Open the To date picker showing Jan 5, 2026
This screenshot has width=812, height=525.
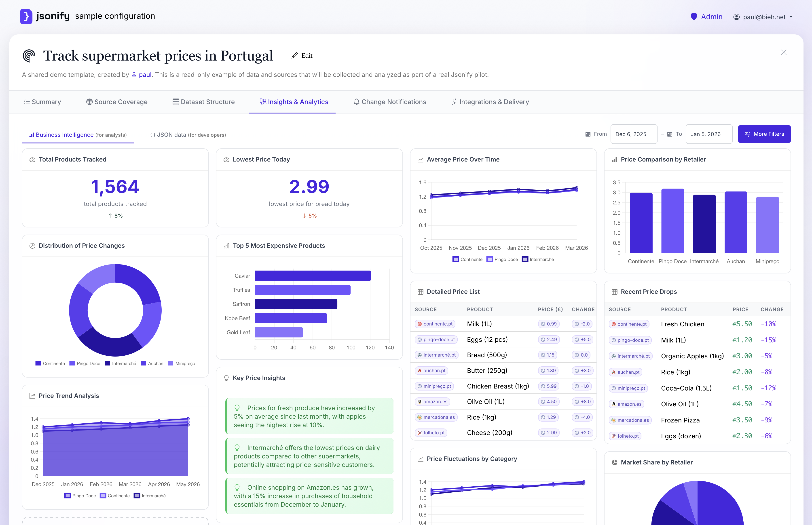709,134
